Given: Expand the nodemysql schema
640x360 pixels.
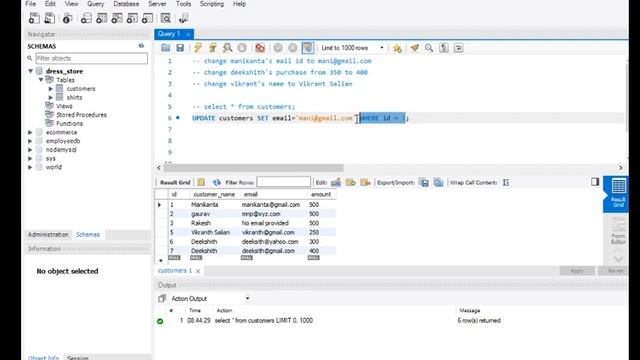Looking at the screenshot, I should point(30,150).
